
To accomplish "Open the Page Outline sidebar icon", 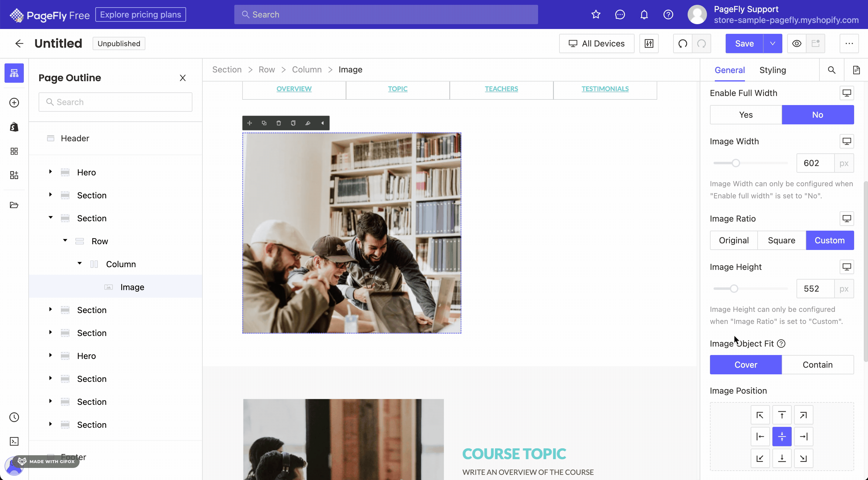I will pos(14,73).
